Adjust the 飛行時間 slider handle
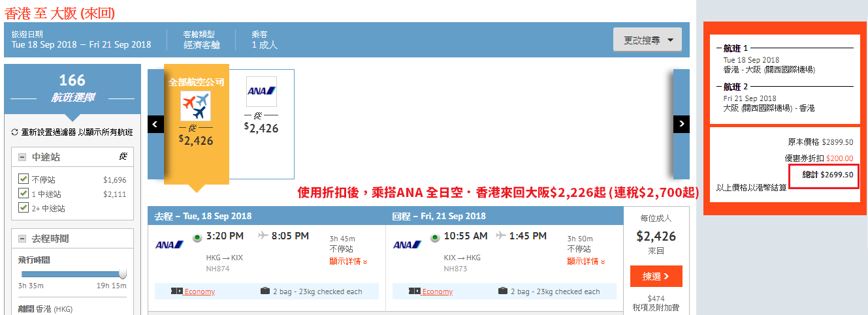868x315 pixels. [x=123, y=274]
